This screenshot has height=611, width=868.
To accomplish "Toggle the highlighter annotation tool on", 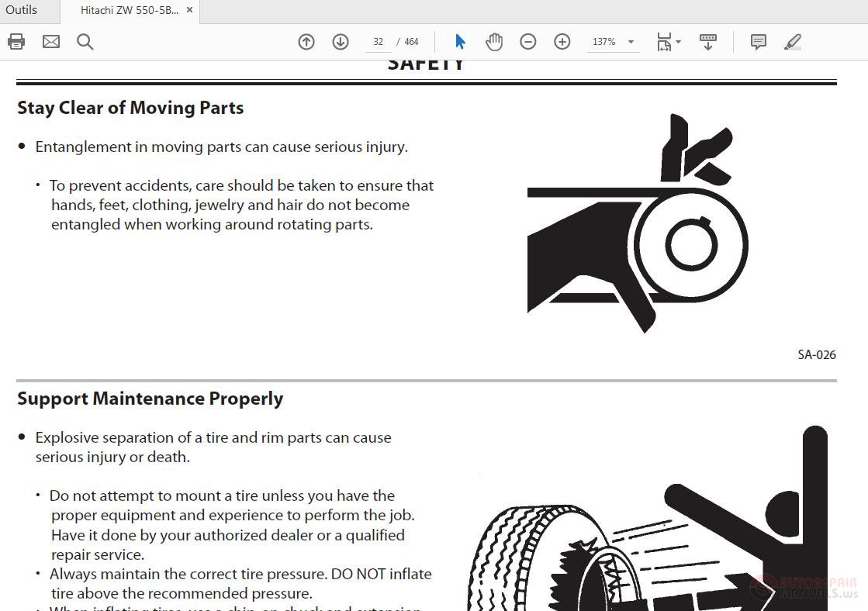I will (793, 41).
